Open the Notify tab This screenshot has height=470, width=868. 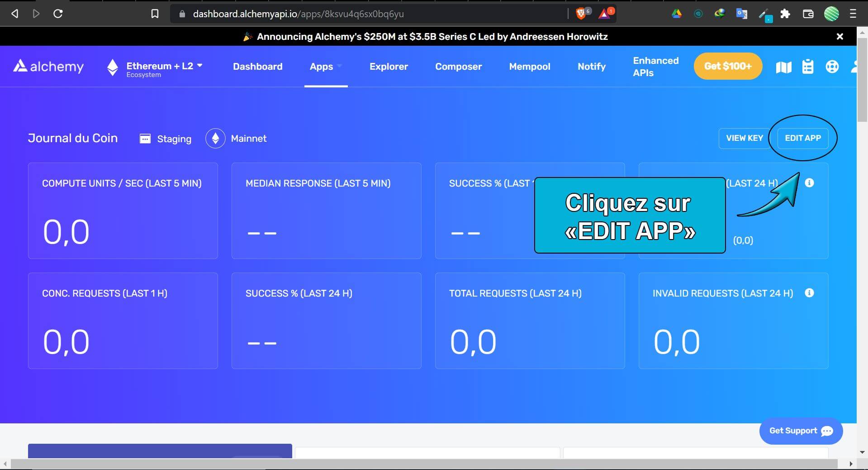click(591, 67)
